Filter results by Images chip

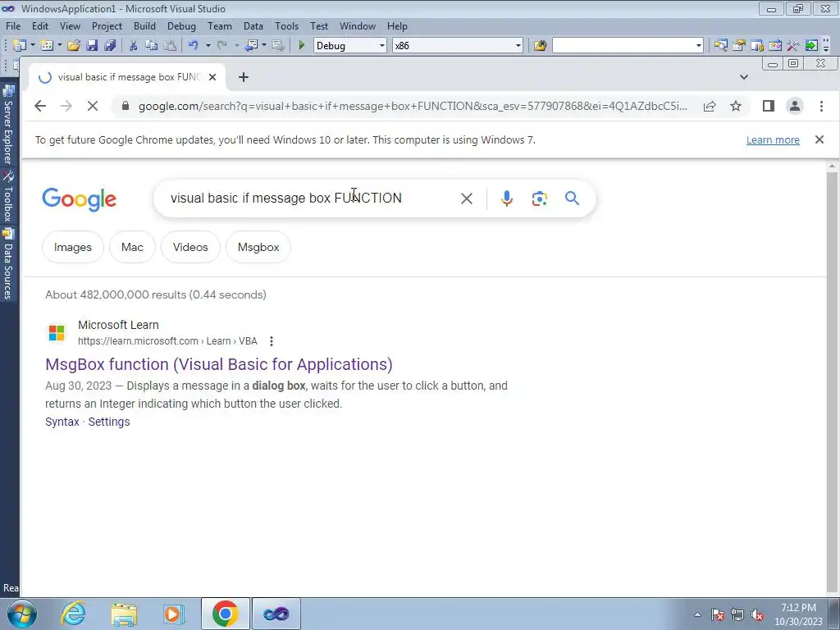click(x=73, y=247)
